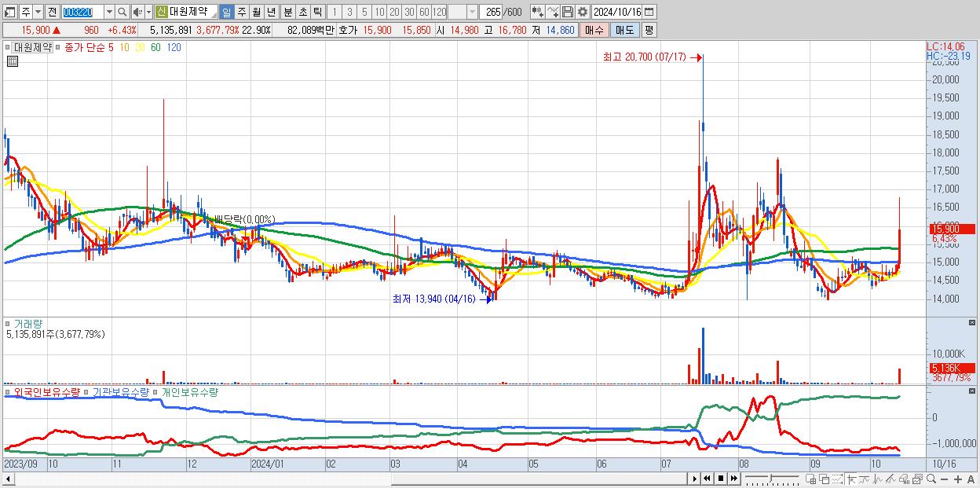This screenshot has height=488, width=980.
Task: Select the 일 daily chart period
Action: [226, 12]
